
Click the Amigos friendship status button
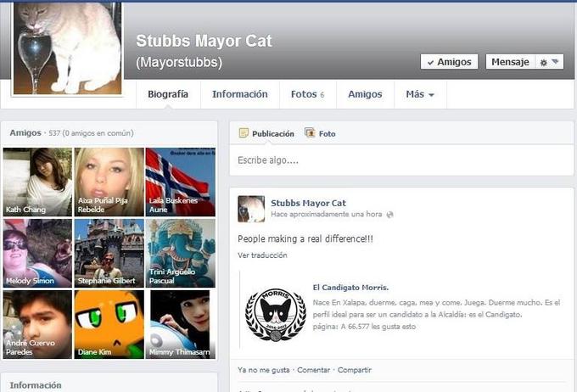tap(449, 62)
